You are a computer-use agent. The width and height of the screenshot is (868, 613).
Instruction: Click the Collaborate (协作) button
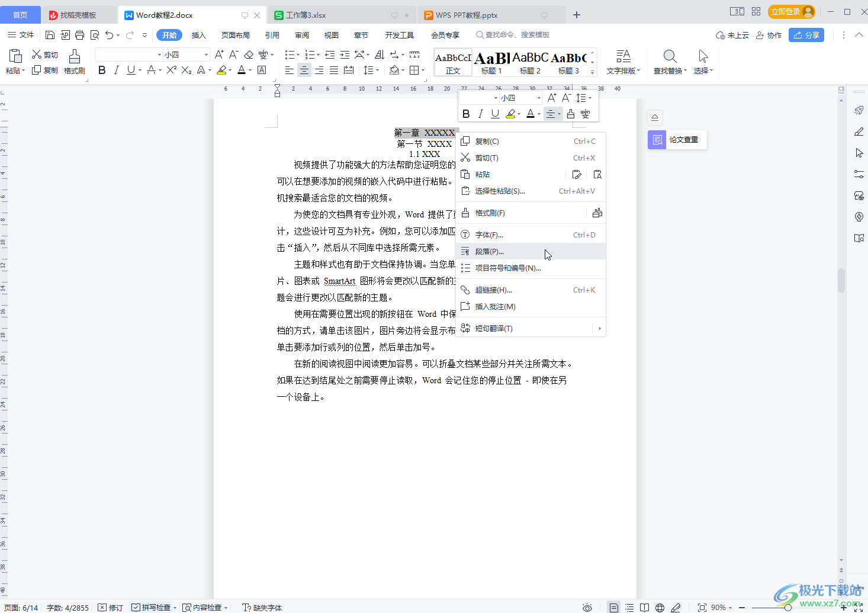[x=769, y=35]
